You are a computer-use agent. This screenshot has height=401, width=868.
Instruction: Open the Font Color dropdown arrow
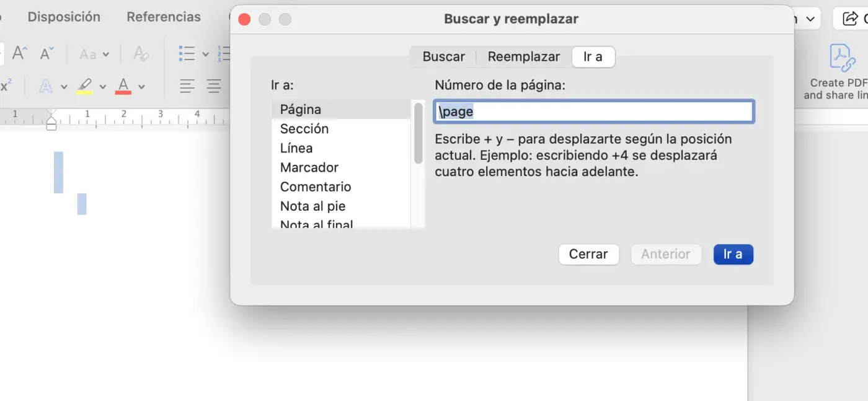click(x=141, y=86)
